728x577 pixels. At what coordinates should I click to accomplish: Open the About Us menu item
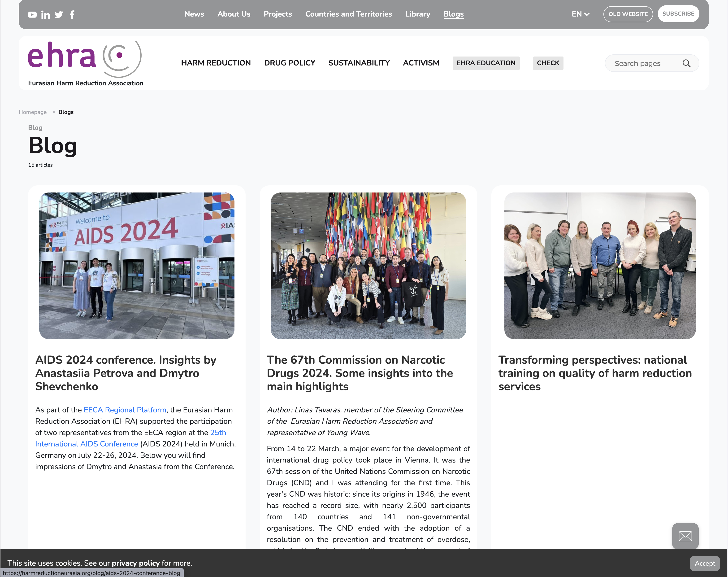(234, 14)
